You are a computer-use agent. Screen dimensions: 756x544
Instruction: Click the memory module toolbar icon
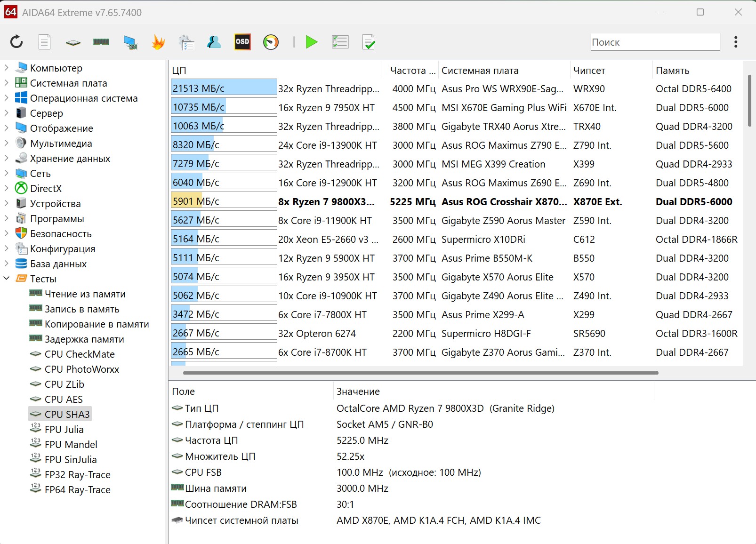(x=101, y=42)
